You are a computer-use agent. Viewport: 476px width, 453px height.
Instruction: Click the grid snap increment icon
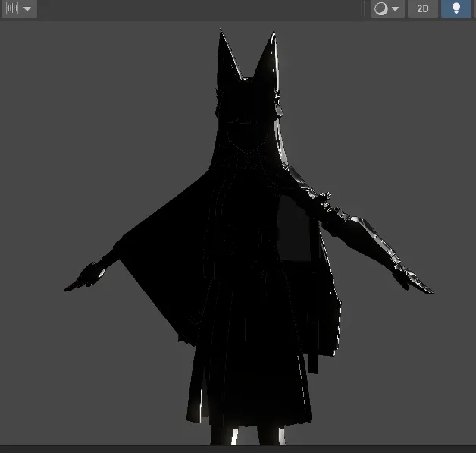click(12, 8)
